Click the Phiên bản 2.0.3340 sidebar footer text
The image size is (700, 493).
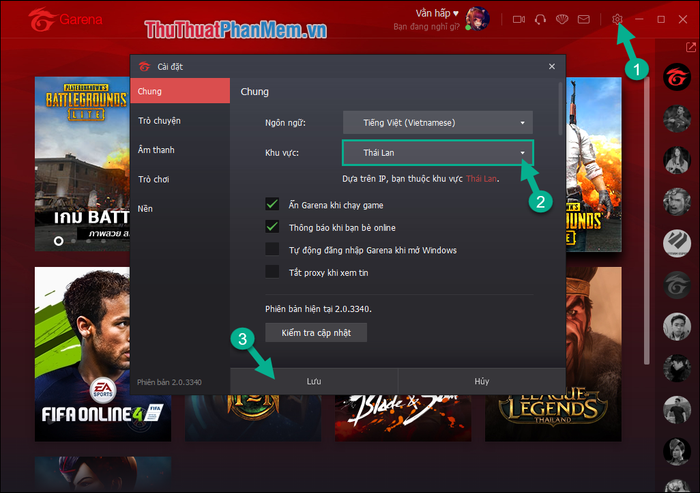click(x=169, y=382)
